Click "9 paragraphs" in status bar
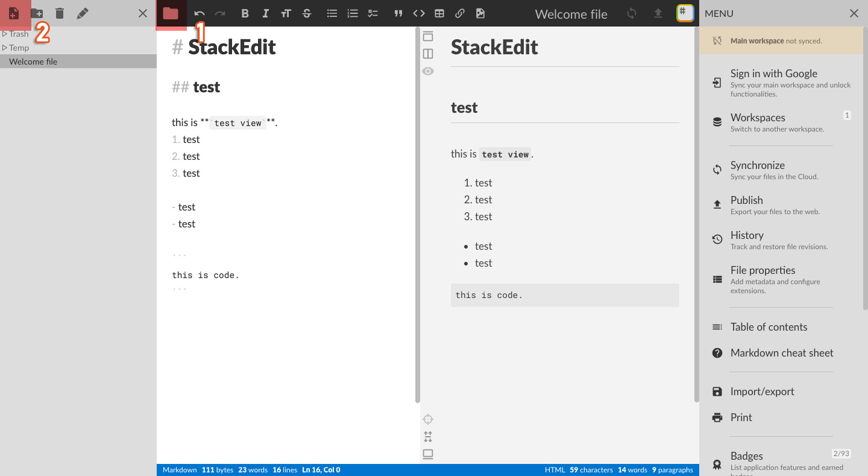The height and width of the screenshot is (476, 868). pyautogui.click(x=673, y=470)
